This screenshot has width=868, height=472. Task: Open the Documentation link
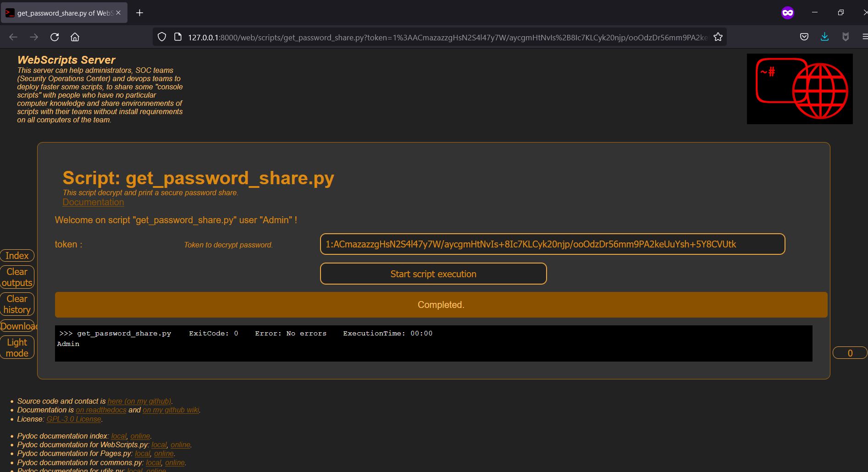point(93,202)
